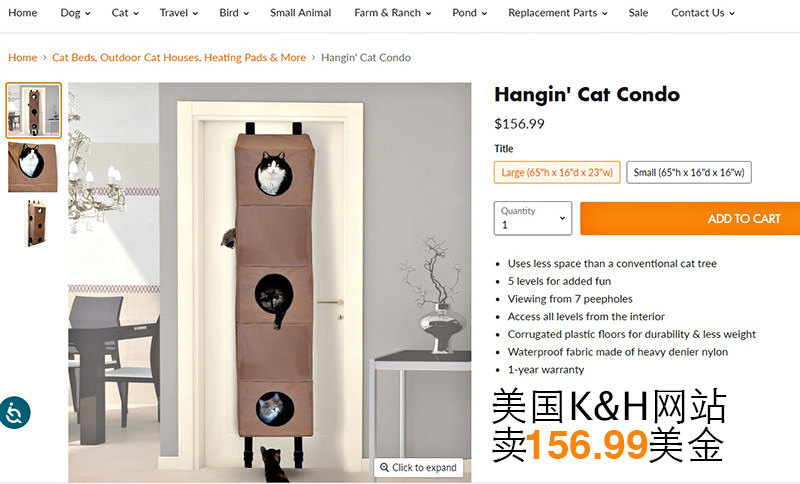Viewport: 800px width, 484px height.
Task: Follow the Home breadcrumb link
Action: [22, 58]
